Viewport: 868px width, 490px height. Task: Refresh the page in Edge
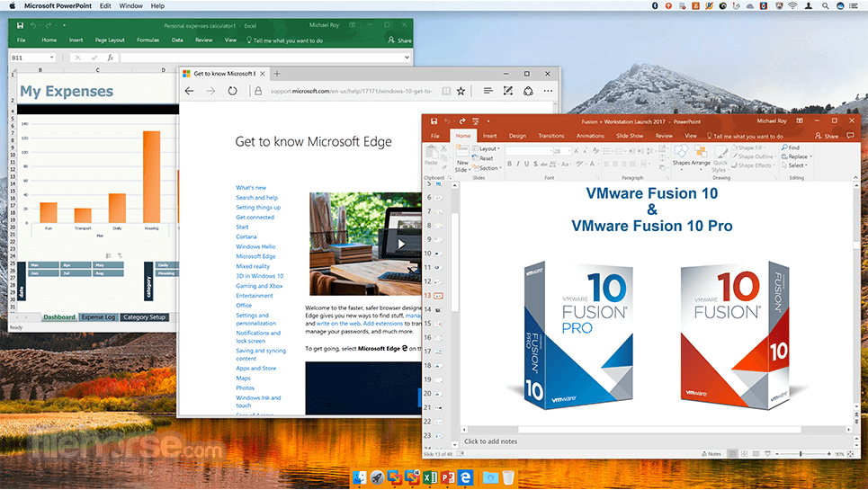point(232,91)
